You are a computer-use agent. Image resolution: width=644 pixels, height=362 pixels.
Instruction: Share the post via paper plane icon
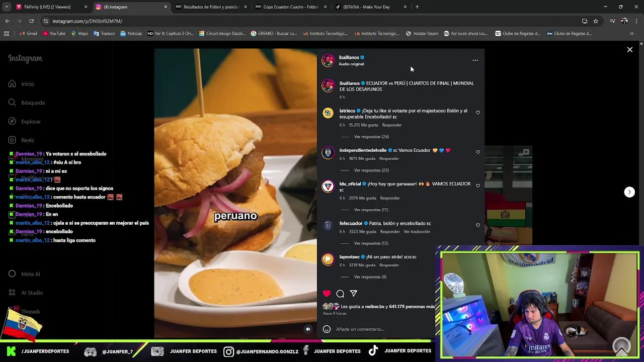pos(354,294)
